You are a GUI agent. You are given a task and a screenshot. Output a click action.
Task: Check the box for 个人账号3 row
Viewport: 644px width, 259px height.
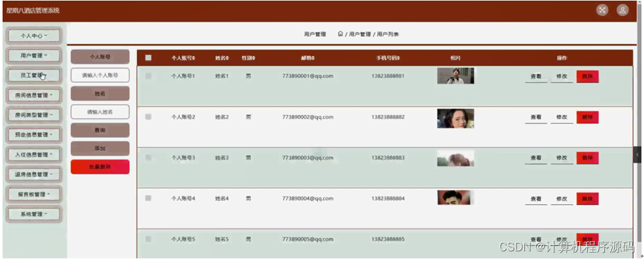click(x=149, y=157)
